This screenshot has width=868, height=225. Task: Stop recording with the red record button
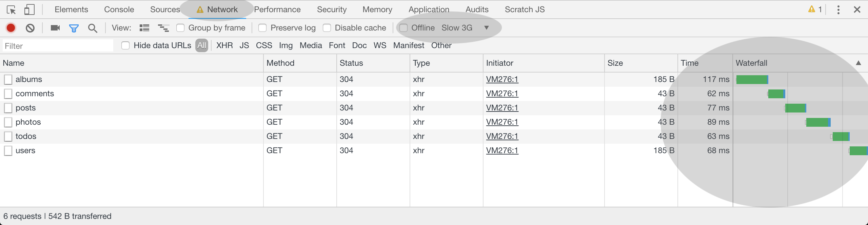tap(11, 28)
